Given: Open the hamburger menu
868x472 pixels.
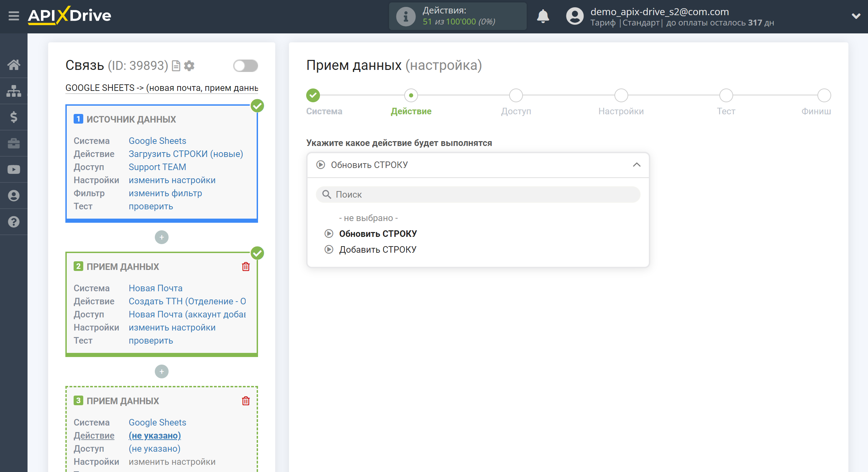Looking at the screenshot, I should [14, 16].
